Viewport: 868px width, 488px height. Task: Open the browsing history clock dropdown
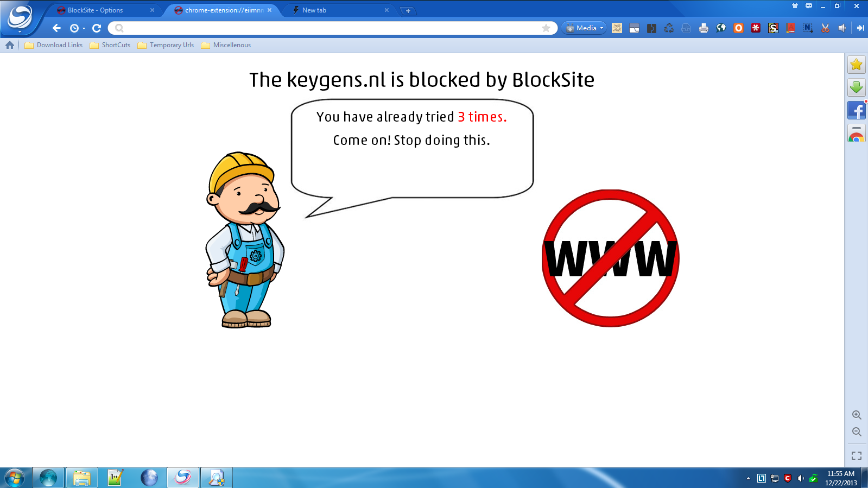(78, 28)
